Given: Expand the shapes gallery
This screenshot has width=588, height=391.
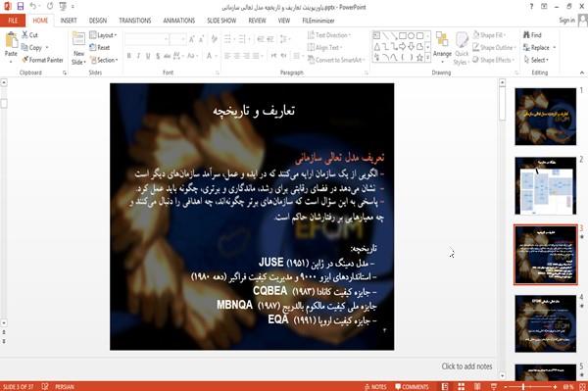Looking at the screenshot, I should click(x=427, y=58).
